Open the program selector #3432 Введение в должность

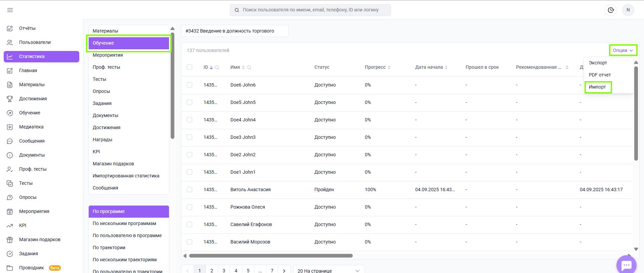(x=235, y=31)
